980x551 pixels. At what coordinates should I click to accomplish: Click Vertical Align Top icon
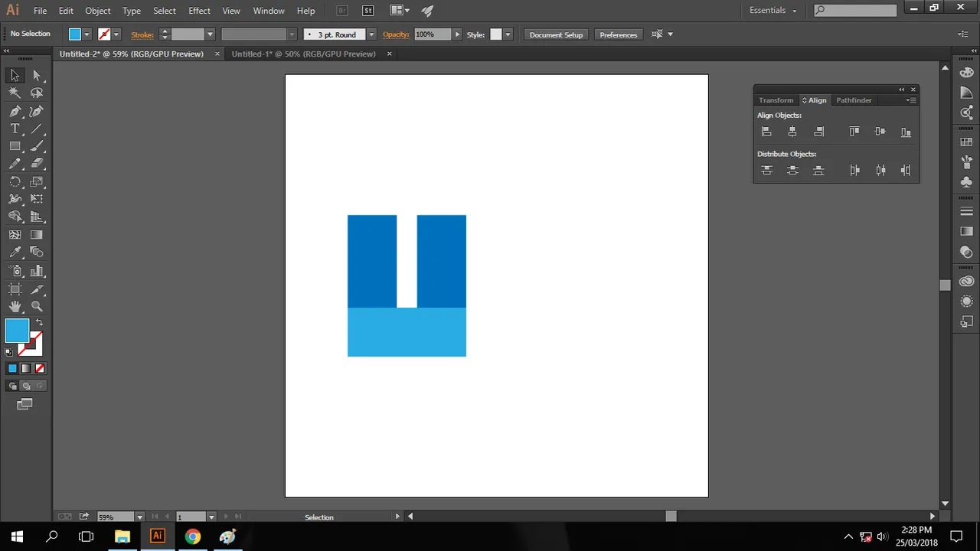click(x=854, y=132)
